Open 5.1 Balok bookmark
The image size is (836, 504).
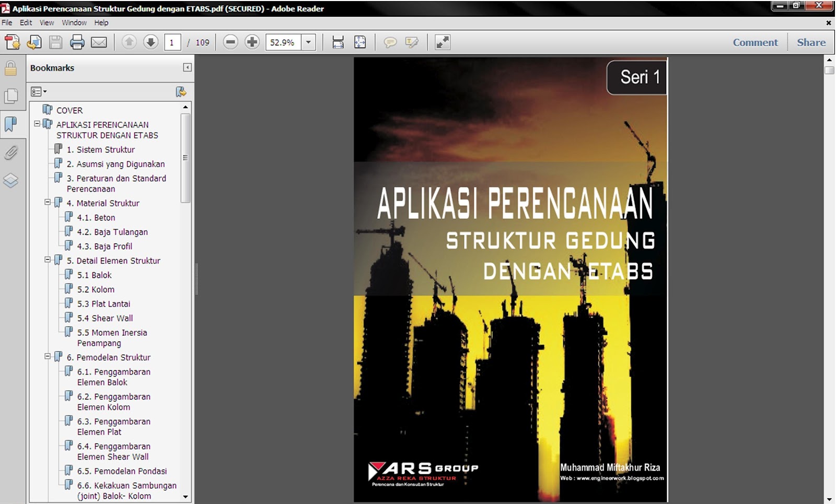(95, 275)
